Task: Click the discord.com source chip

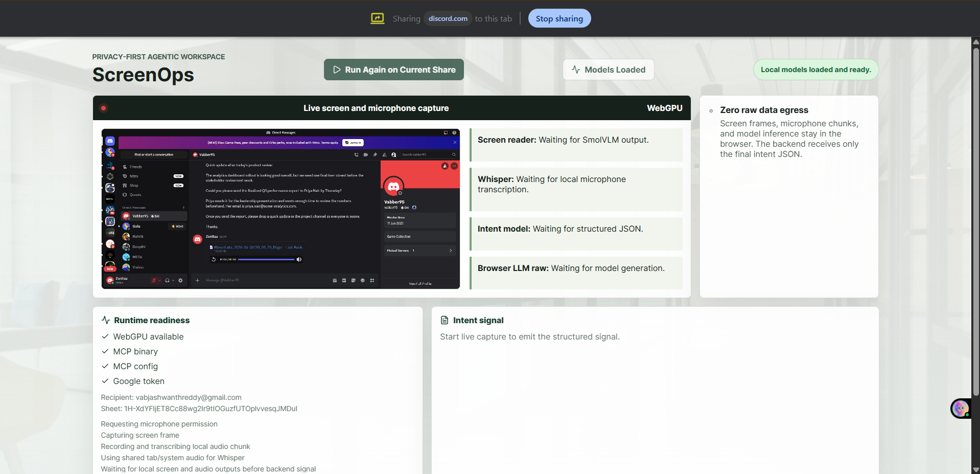Action: (x=448, y=18)
